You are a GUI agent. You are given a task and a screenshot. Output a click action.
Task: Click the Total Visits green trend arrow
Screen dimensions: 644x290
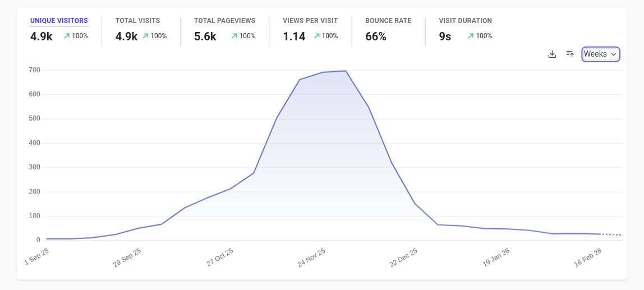pyautogui.click(x=145, y=36)
